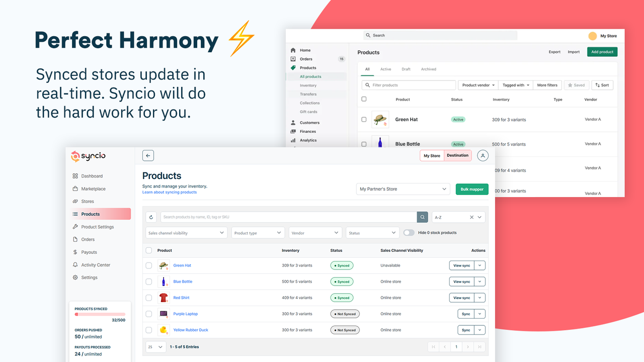This screenshot has height=362, width=644.
Task: Click the Payouts dollar icon
Action: tap(75, 252)
